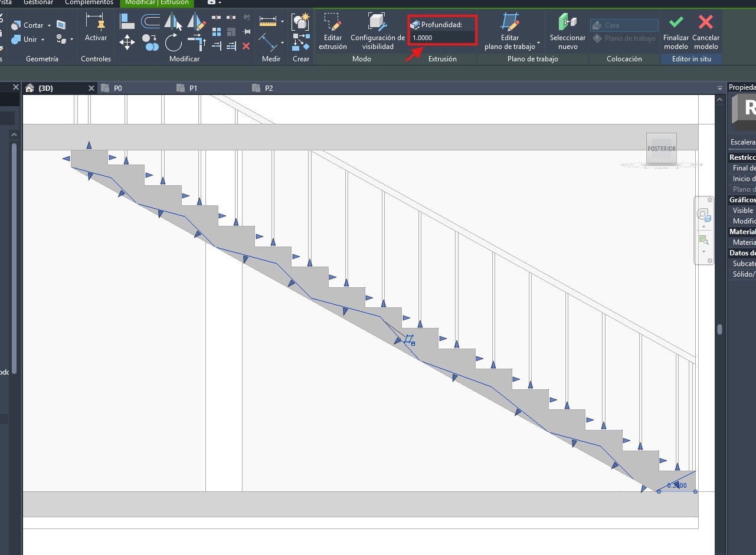Open Editar plano de trabajo dropdown
The width and height of the screenshot is (756, 555).
[x=511, y=32]
